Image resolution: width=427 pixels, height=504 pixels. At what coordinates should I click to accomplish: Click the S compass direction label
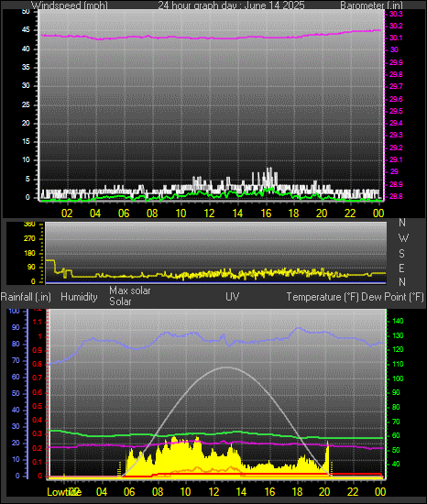[x=401, y=254]
